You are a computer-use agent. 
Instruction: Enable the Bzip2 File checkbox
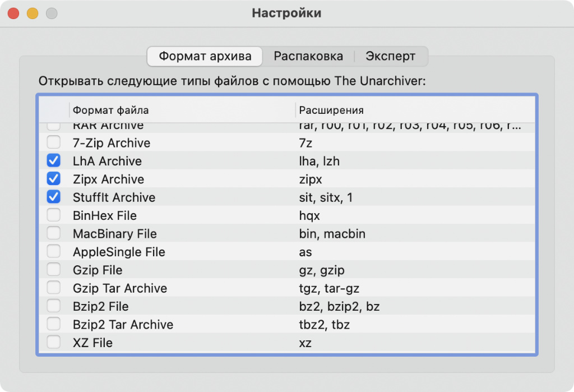coord(54,306)
